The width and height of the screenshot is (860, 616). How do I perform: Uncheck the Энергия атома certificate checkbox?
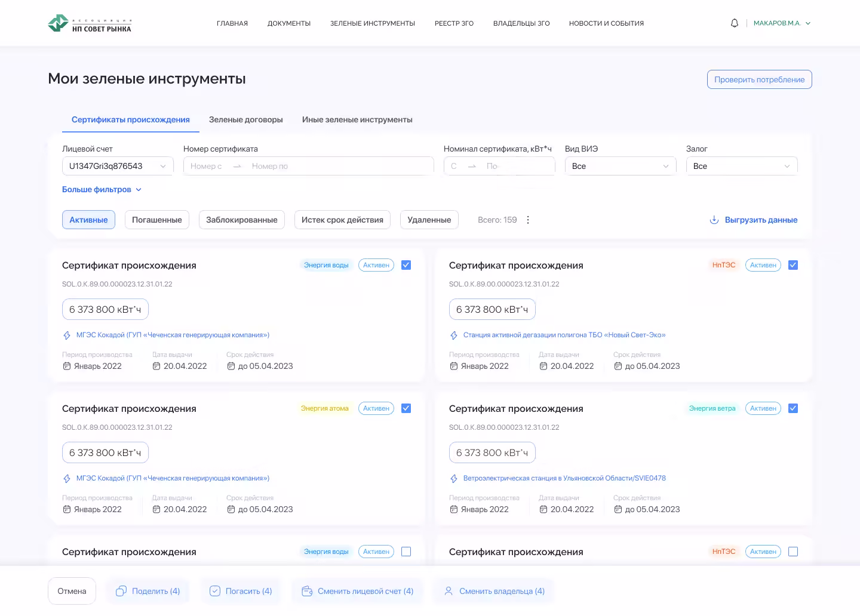406,408
